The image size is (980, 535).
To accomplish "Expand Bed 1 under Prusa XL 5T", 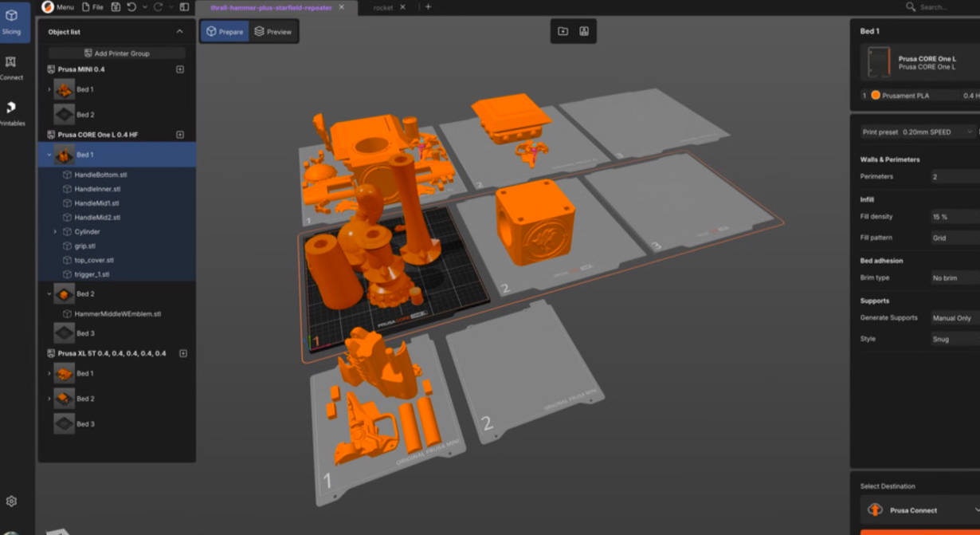I will [x=49, y=373].
